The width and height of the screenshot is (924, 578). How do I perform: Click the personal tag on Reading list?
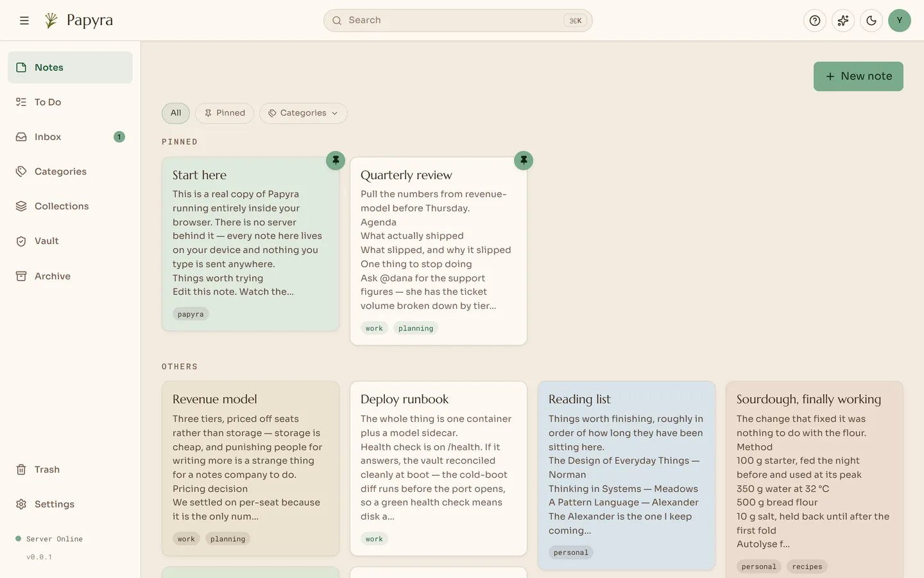click(x=571, y=552)
